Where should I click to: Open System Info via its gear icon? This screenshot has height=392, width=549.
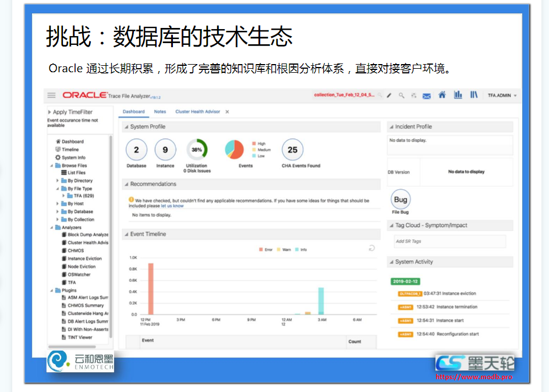pos(58,157)
